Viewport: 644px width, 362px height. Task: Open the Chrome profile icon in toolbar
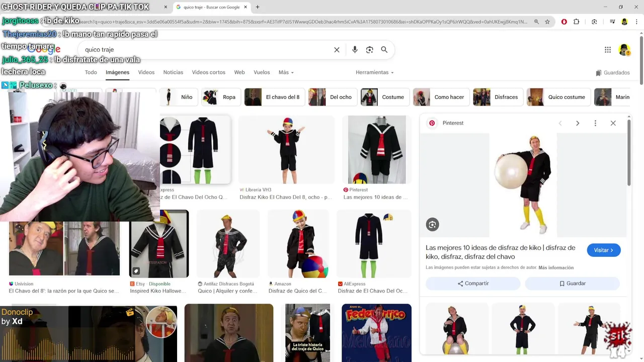[624, 22]
